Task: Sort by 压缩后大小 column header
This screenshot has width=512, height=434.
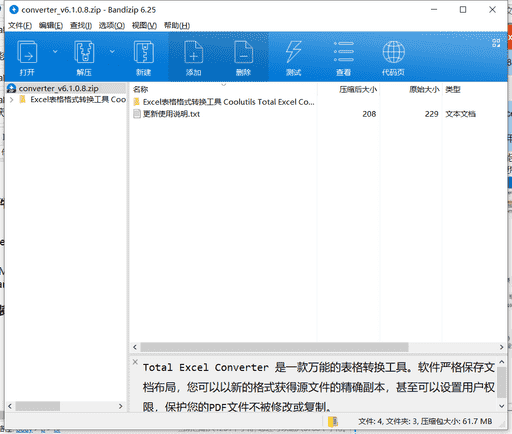Action: pos(358,89)
